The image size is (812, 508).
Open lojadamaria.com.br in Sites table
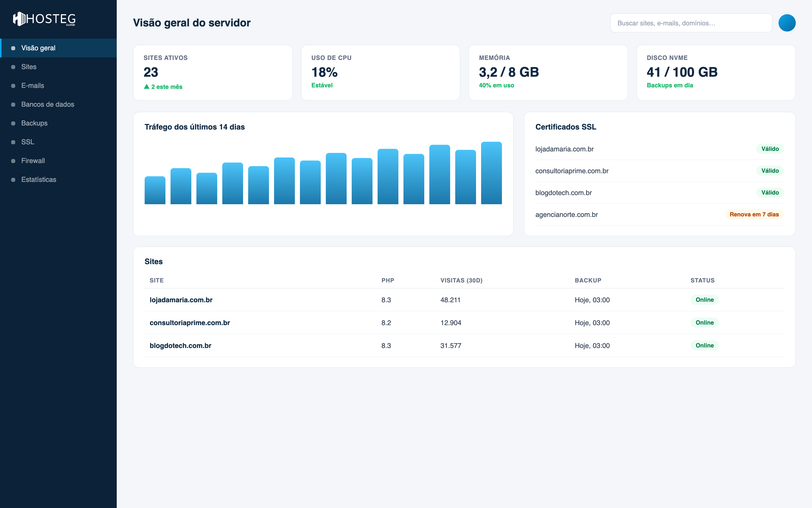tap(181, 300)
